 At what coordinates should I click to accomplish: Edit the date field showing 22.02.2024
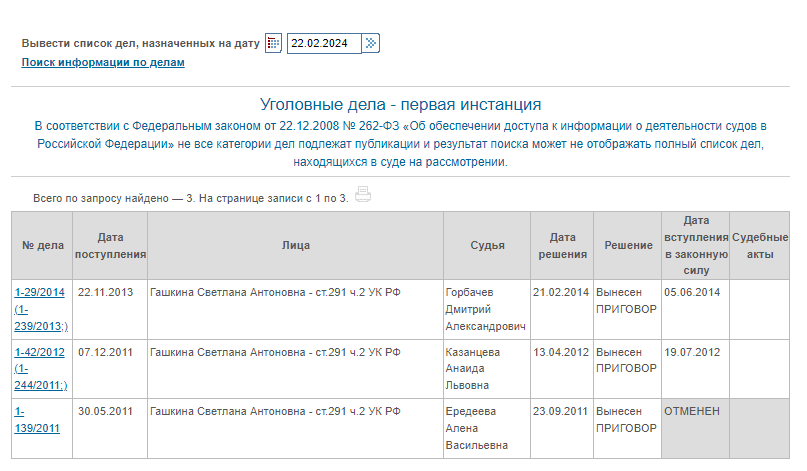[324, 43]
